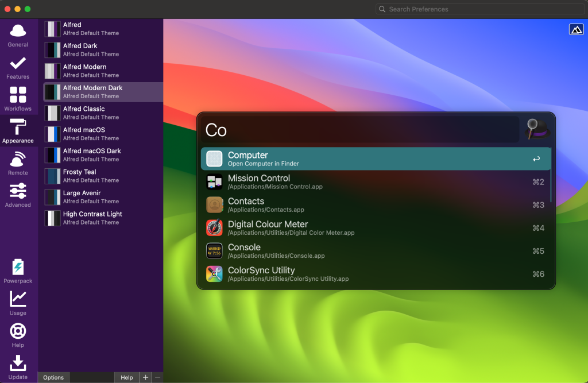Click the ⌘3 shortcut label
The height and width of the screenshot is (383, 588).
(x=538, y=205)
